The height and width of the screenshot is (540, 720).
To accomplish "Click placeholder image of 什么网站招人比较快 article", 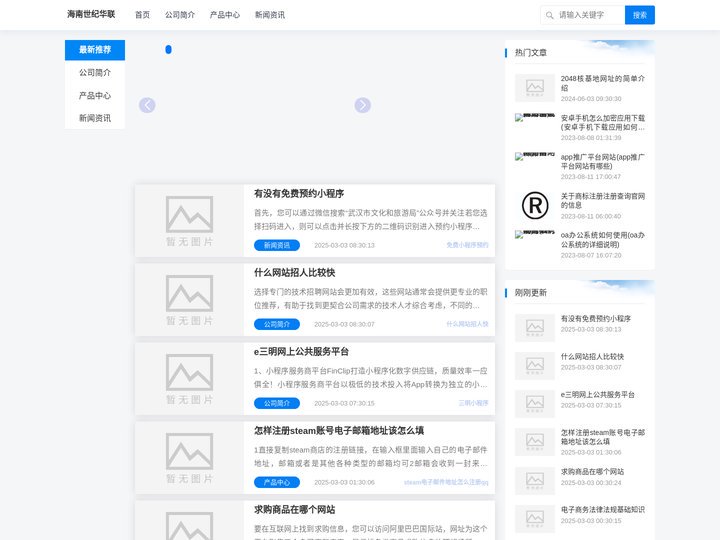I will tap(189, 300).
